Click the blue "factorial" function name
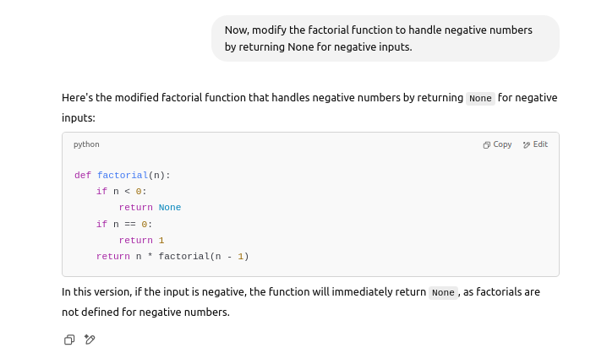 point(123,176)
